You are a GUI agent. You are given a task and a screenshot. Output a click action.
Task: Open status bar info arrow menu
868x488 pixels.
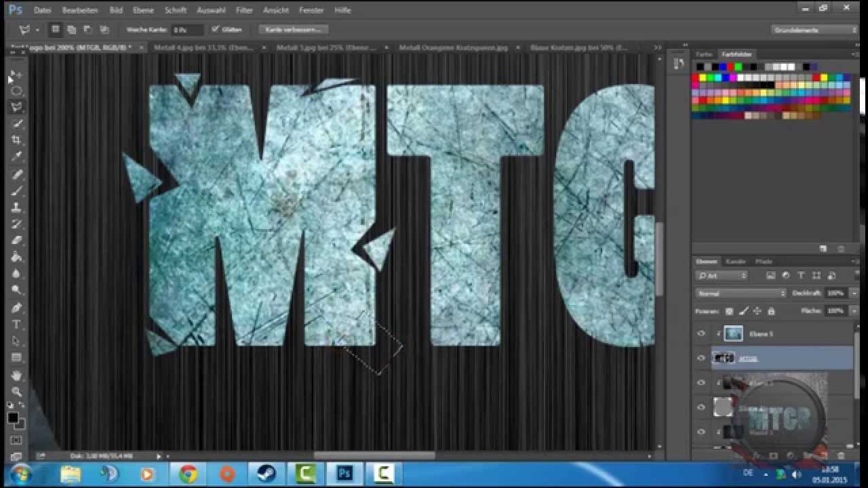[159, 456]
